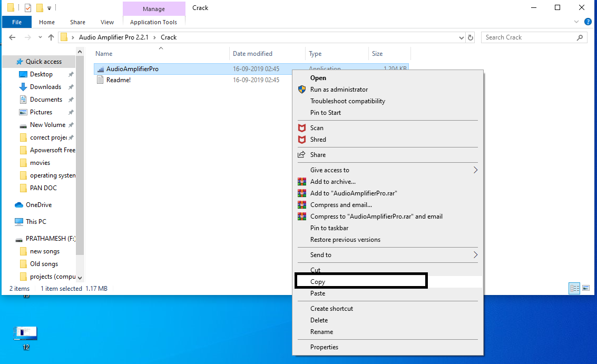This screenshot has width=597, height=364.
Task: Open the Old songs folder in sidebar
Action: coord(44,264)
